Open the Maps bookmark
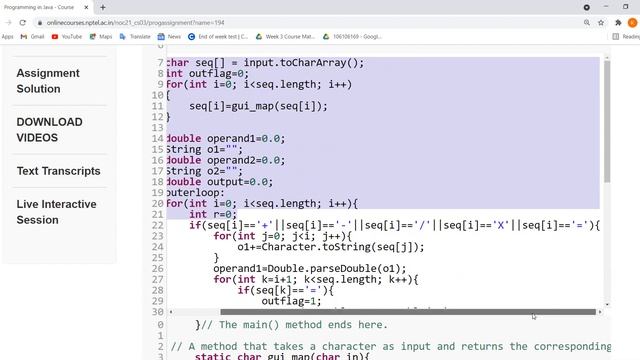Viewport: 640px width, 360px height. pos(101,37)
